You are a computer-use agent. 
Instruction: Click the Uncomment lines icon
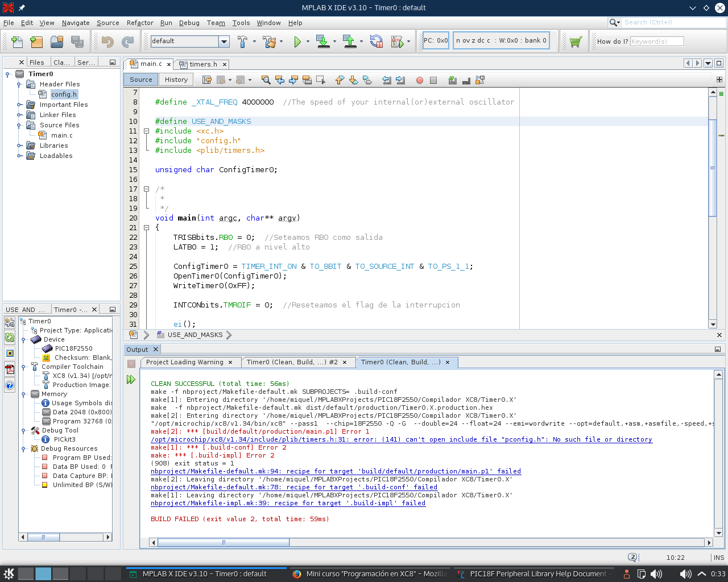466,80
